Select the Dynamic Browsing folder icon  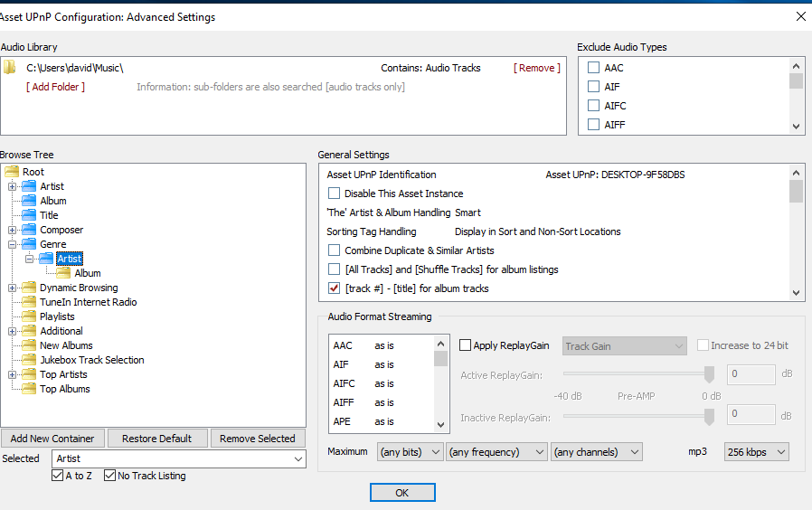pos(29,288)
